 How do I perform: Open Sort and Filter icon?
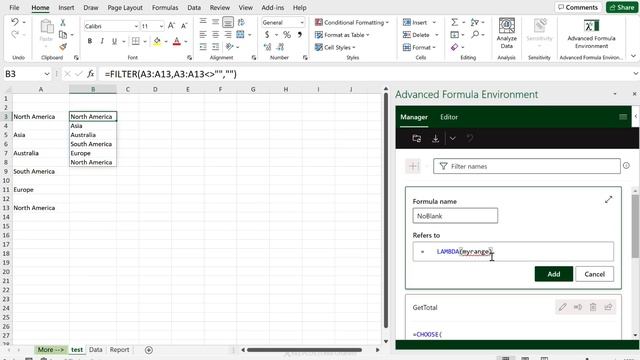click(475, 22)
